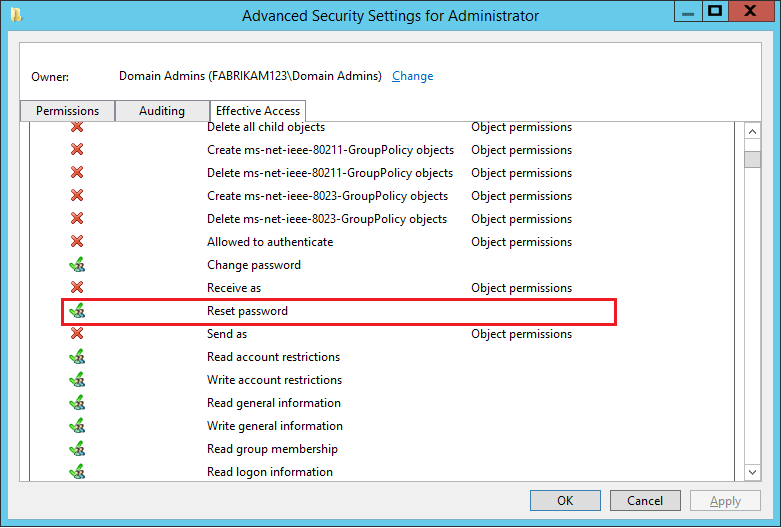Select the Write account restrictions entry
This screenshot has width=781, height=528.
click(x=274, y=380)
